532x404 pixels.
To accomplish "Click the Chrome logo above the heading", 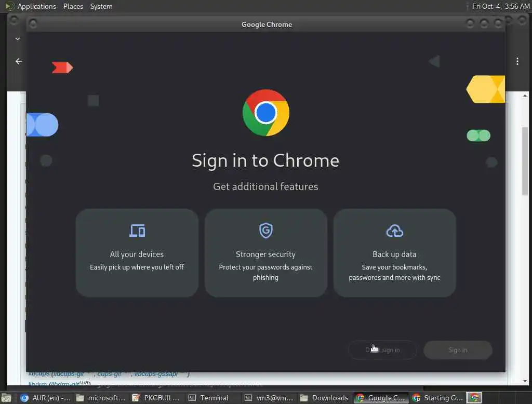I will (265, 113).
